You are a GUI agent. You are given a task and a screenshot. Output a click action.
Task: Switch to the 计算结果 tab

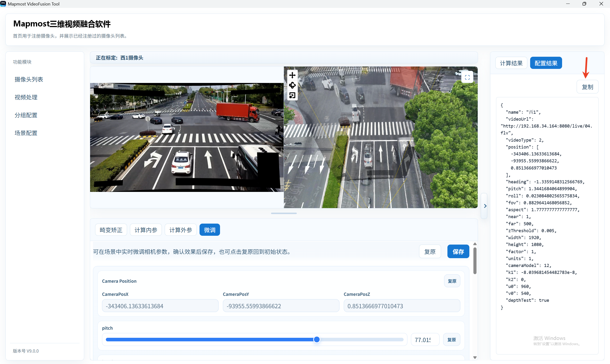[511, 63]
